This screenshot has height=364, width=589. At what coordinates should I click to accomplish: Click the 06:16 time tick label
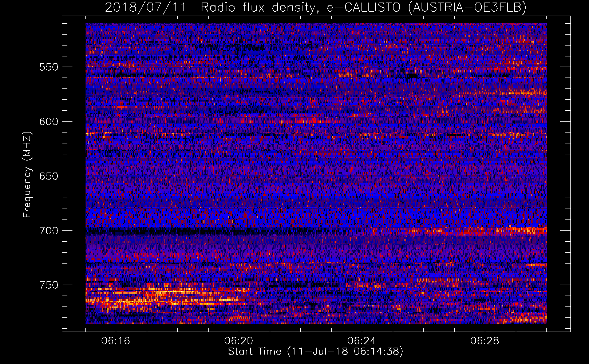click(116, 341)
